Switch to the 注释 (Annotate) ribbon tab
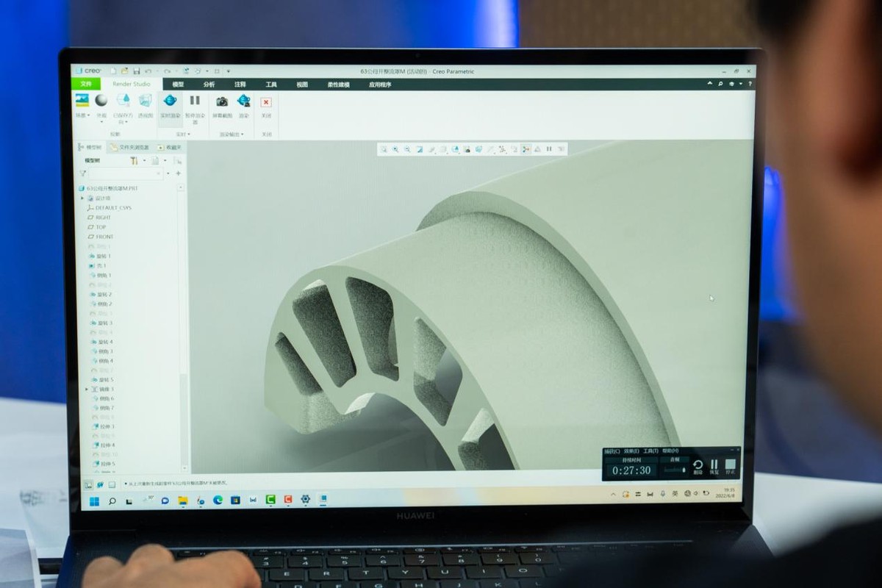The height and width of the screenshot is (588, 882). pyautogui.click(x=240, y=85)
